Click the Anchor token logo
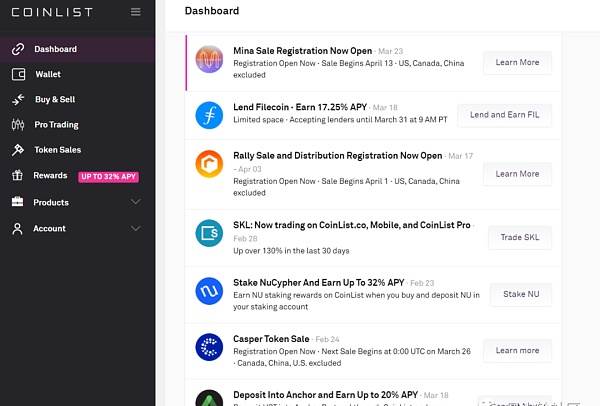The image size is (600, 406). pos(209,398)
